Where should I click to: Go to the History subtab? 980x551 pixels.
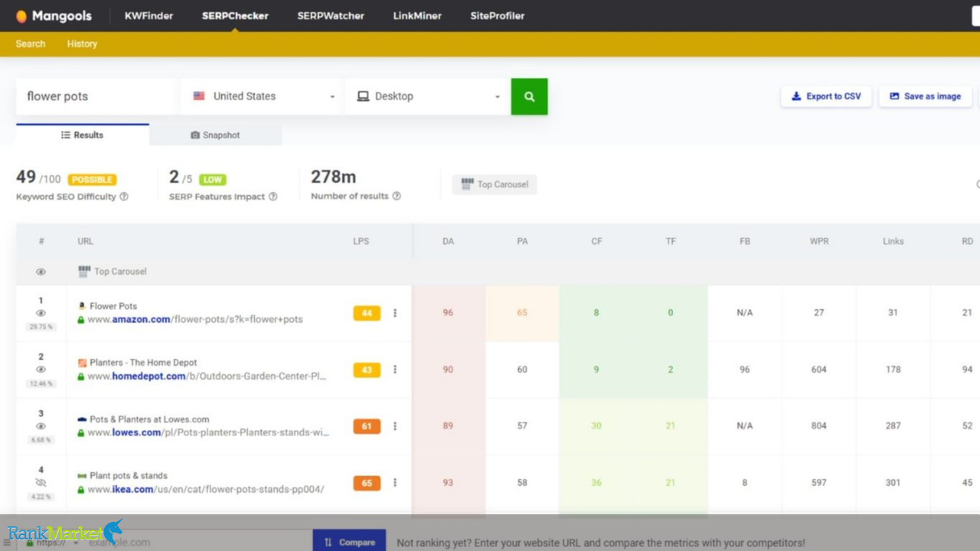click(x=82, y=44)
